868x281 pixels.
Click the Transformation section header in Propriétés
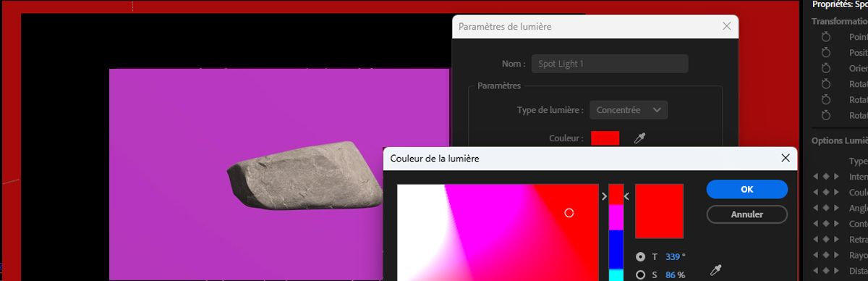tap(839, 21)
